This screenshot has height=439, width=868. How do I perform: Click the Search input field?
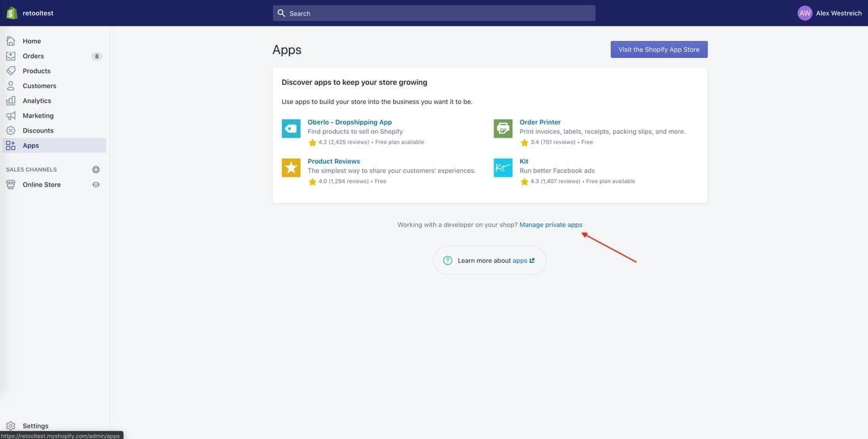pos(434,13)
